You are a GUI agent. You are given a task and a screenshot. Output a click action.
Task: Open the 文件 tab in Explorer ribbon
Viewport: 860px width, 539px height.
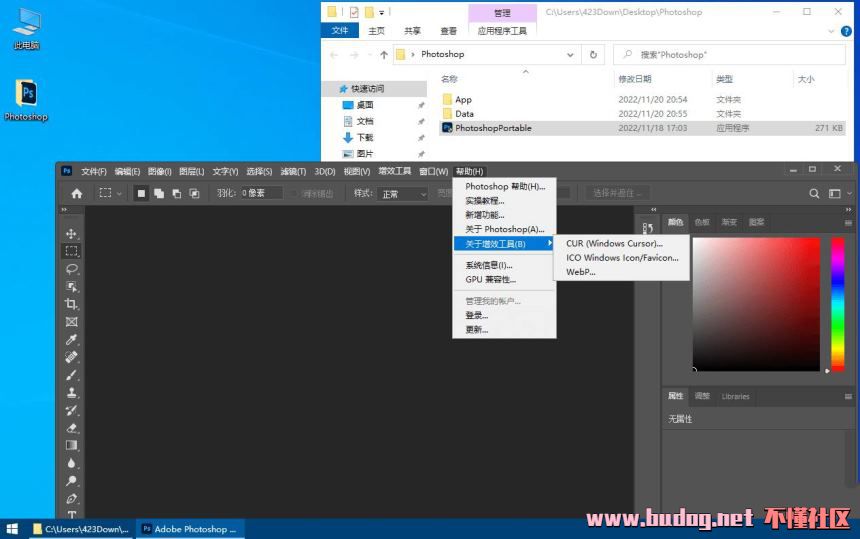[340, 31]
